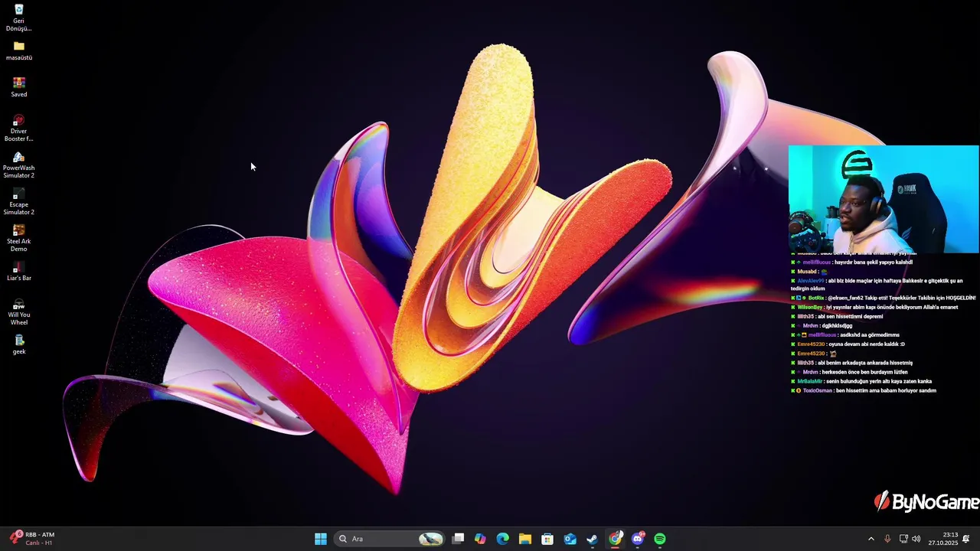Click the 'oyuna devam abi' Emre45230 message
This screenshot has width=980, height=551.
click(x=848, y=344)
